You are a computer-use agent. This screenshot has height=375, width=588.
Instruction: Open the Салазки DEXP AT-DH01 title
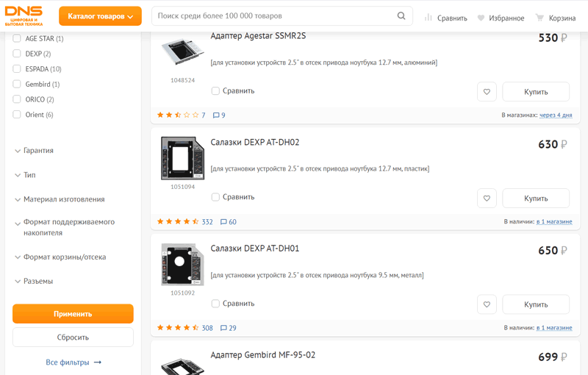coord(254,249)
